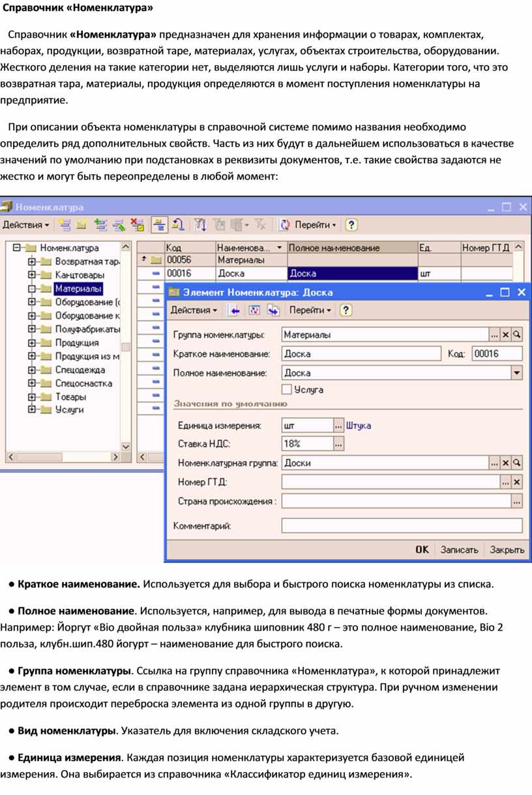The height and width of the screenshot is (795, 532).
Task: Click the OK button in the element window
Action: click(x=422, y=550)
